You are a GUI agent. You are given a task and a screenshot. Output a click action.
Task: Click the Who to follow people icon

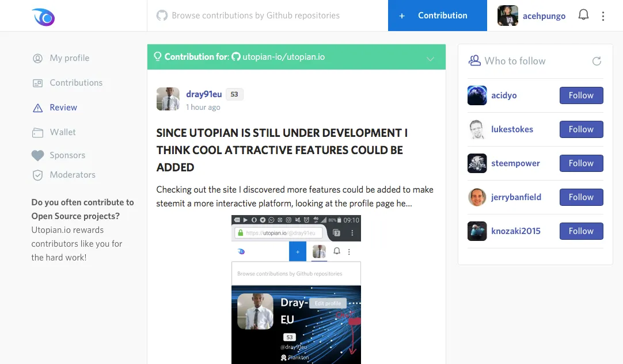pos(474,61)
